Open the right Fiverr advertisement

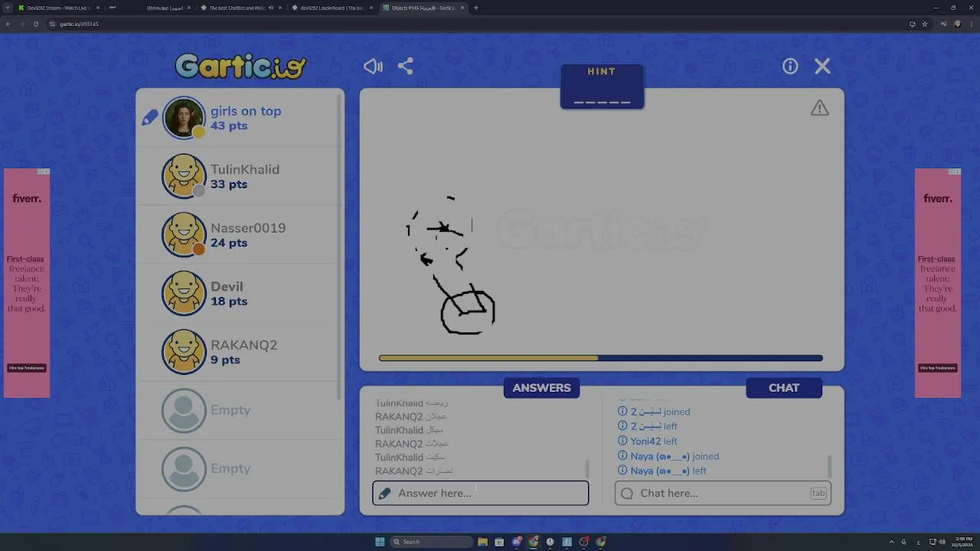[x=938, y=283]
